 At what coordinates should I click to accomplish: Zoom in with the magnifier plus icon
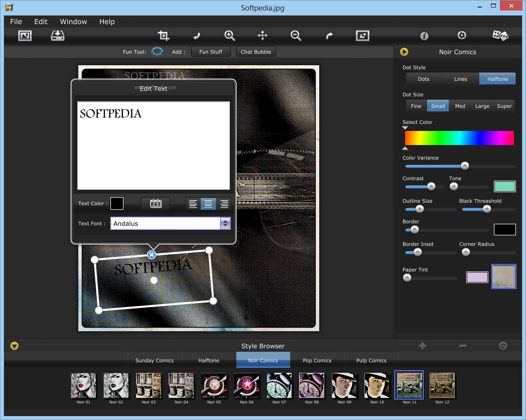[229, 36]
